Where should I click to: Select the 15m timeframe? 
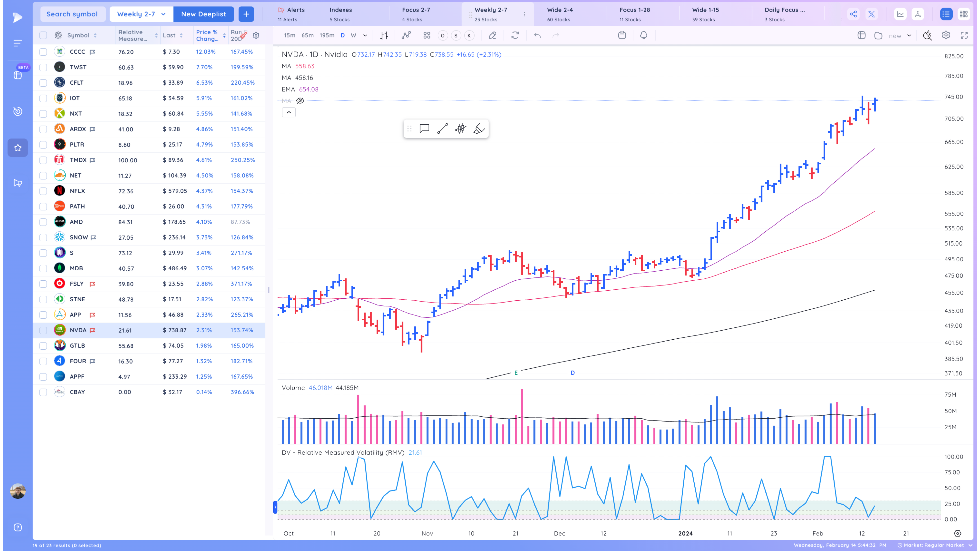tap(290, 35)
